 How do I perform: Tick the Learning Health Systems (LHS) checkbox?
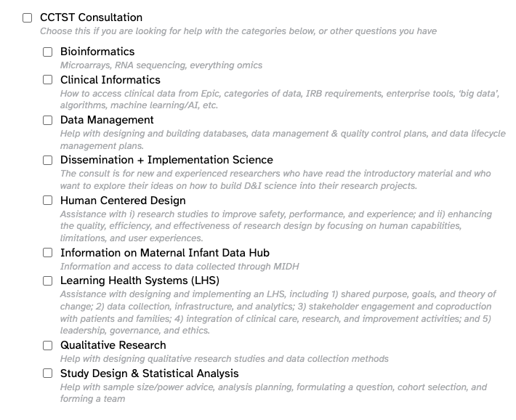pos(48,280)
